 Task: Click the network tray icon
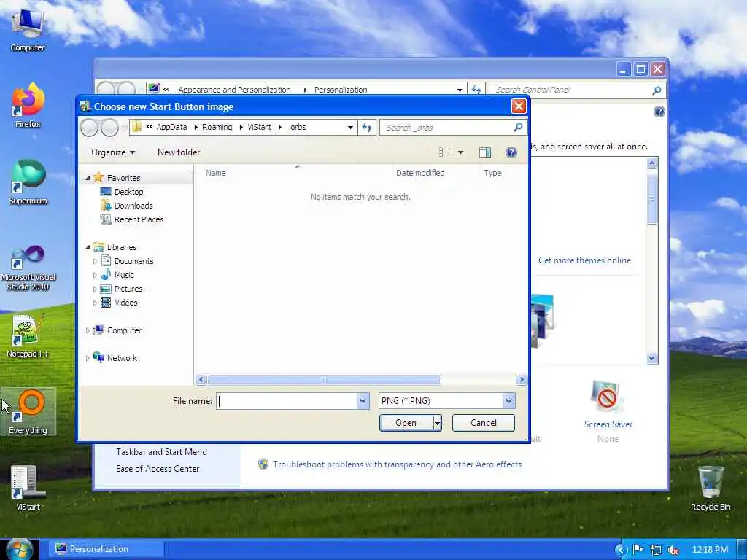pos(656,550)
